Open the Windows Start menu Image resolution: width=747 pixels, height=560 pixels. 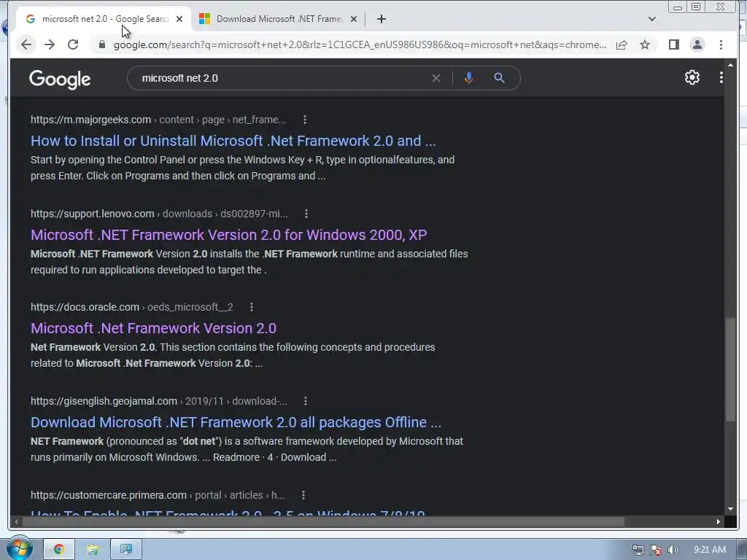19,548
